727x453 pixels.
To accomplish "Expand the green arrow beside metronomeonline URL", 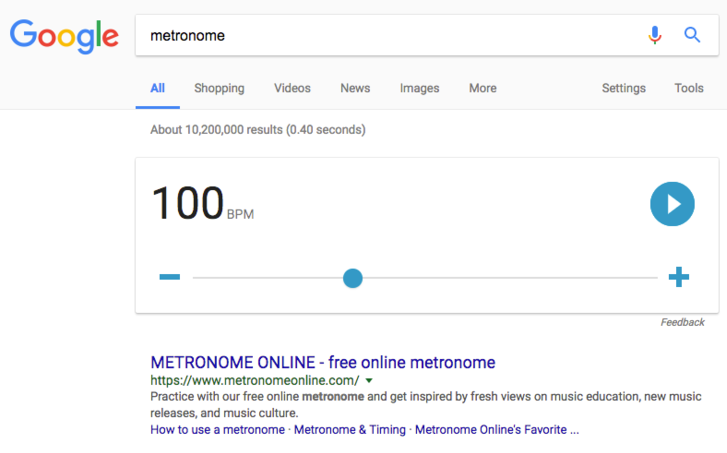I will (369, 381).
